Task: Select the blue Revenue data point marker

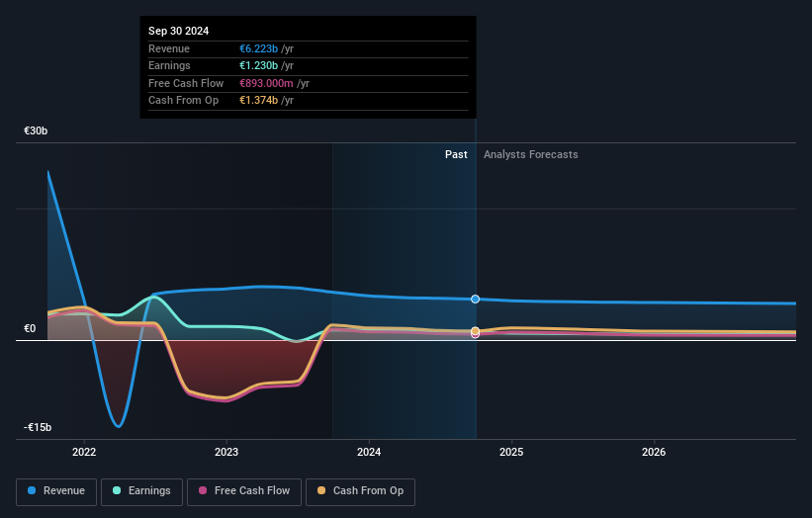Action: (475, 300)
